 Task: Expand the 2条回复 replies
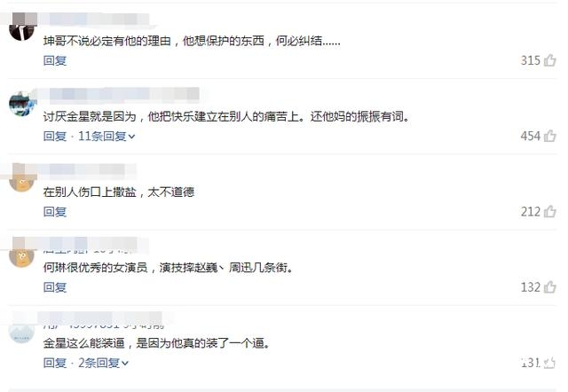point(103,363)
